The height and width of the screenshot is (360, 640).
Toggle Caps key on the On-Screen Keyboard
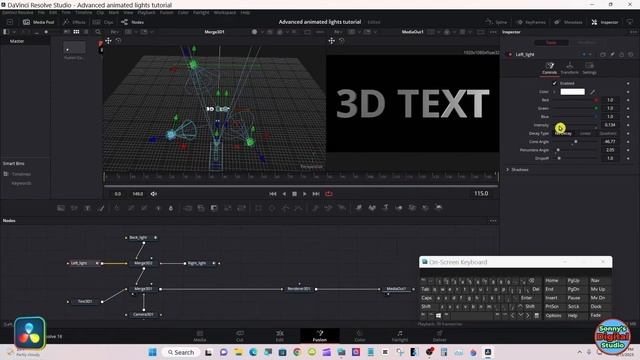(x=427, y=298)
